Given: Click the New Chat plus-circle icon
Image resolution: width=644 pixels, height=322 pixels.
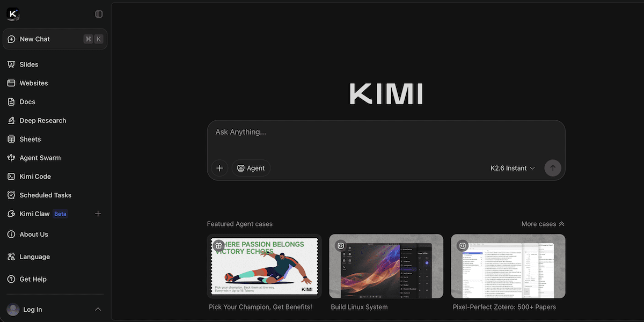Looking at the screenshot, I should (11, 39).
